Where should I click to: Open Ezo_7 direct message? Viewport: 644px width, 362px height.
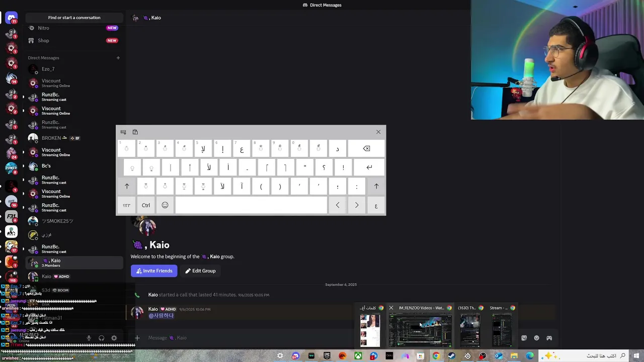pyautogui.click(x=74, y=69)
